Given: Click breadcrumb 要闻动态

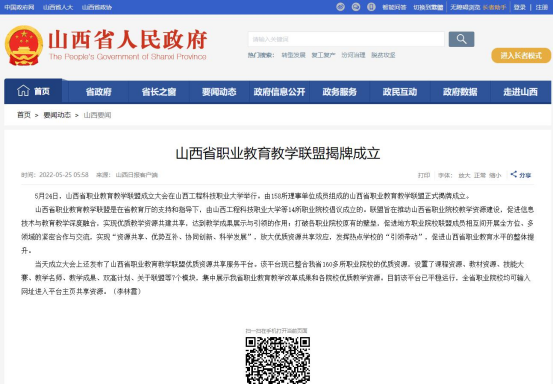Looking at the screenshot, I should pyautogui.click(x=57, y=115).
